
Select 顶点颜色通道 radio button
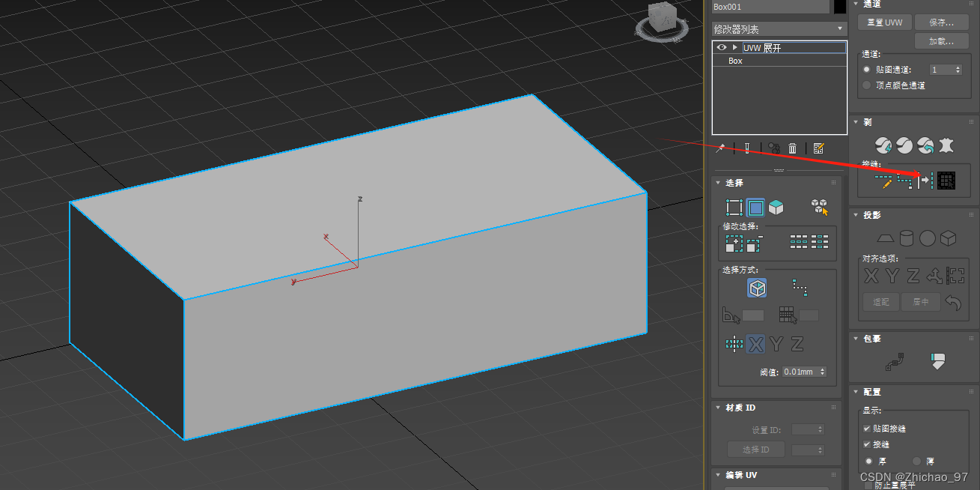[867, 85]
